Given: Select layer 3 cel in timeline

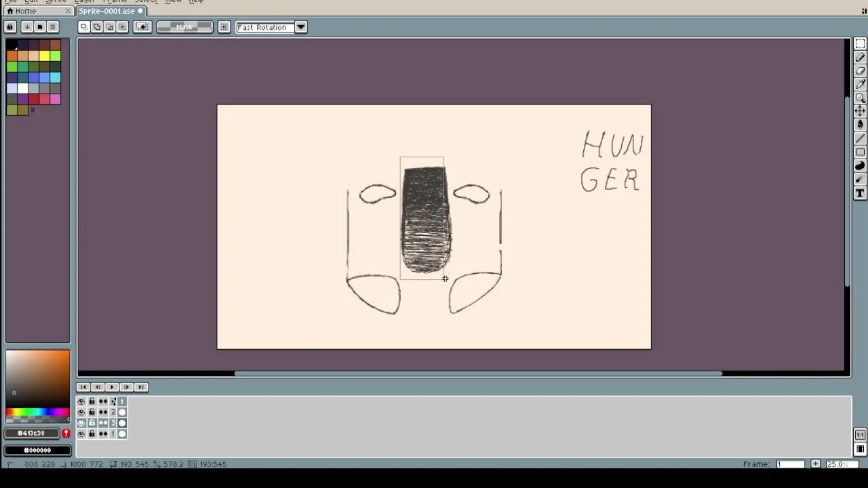Looking at the screenshot, I should pyautogui.click(x=122, y=423).
